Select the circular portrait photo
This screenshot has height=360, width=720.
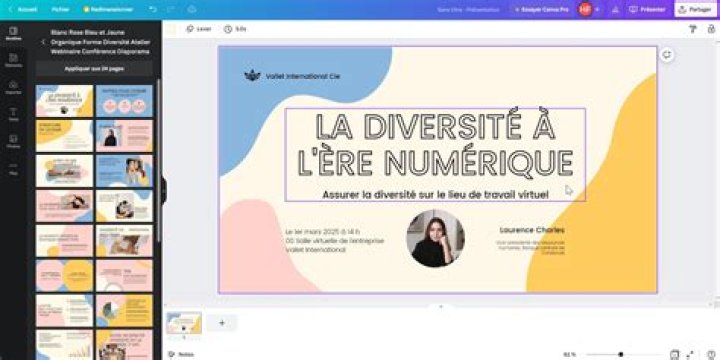click(x=435, y=238)
